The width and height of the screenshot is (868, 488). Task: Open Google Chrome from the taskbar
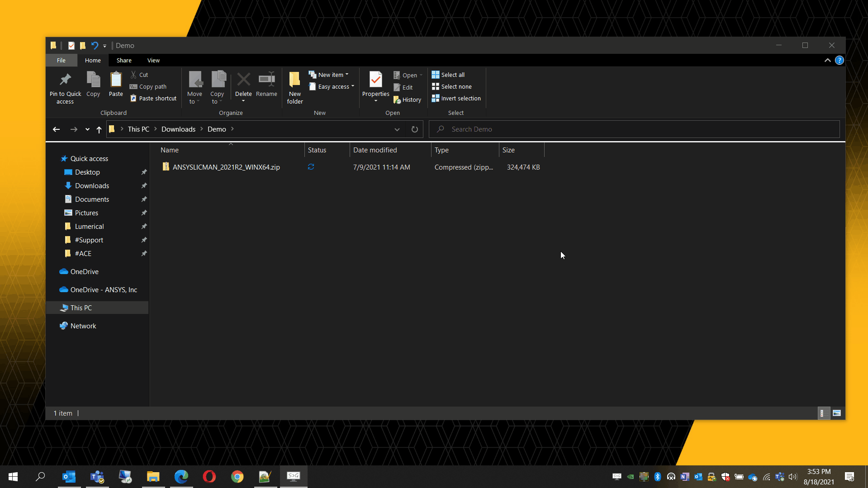[x=237, y=476]
